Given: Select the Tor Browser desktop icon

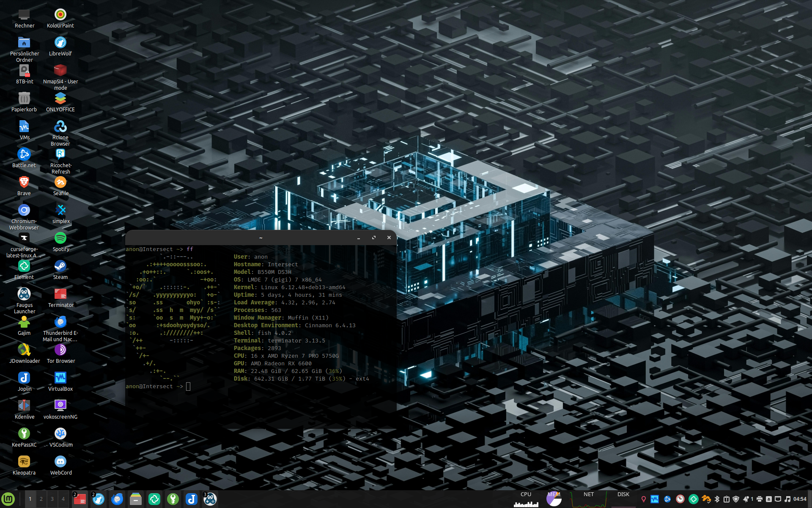Looking at the screenshot, I should [60, 350].
